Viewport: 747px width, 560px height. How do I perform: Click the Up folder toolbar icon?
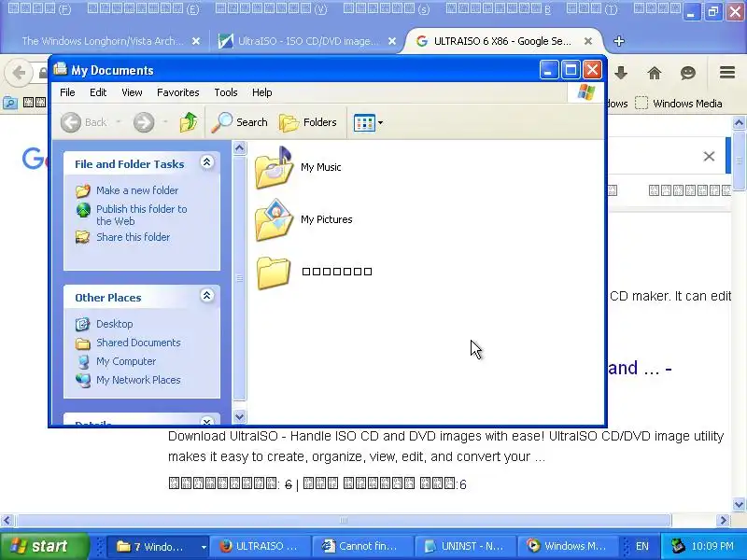click(189, 122)
